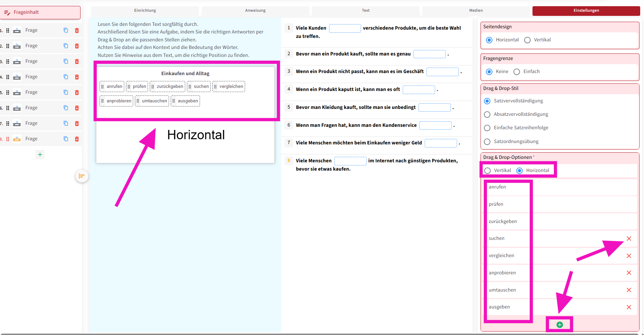The width and height of the screenshot is (644, 335).
Task: Choose Einfach for Fragengrenze
Action: coord(517,72)
